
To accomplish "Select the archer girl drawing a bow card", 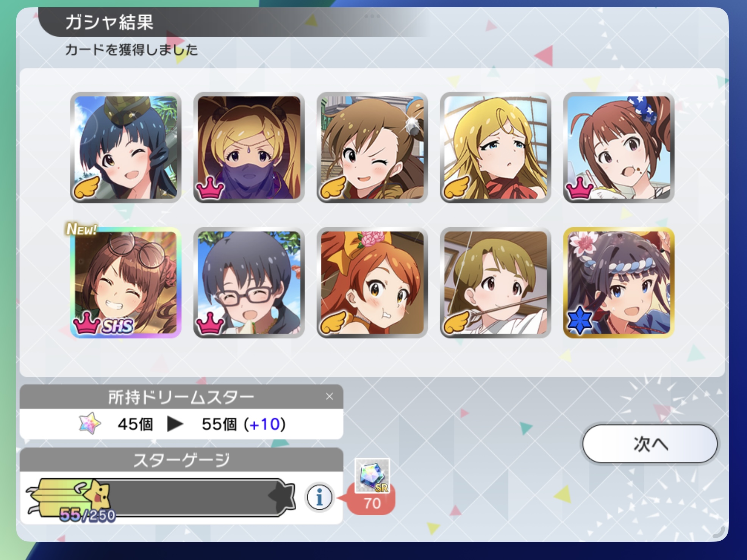I will pos(495,282).
